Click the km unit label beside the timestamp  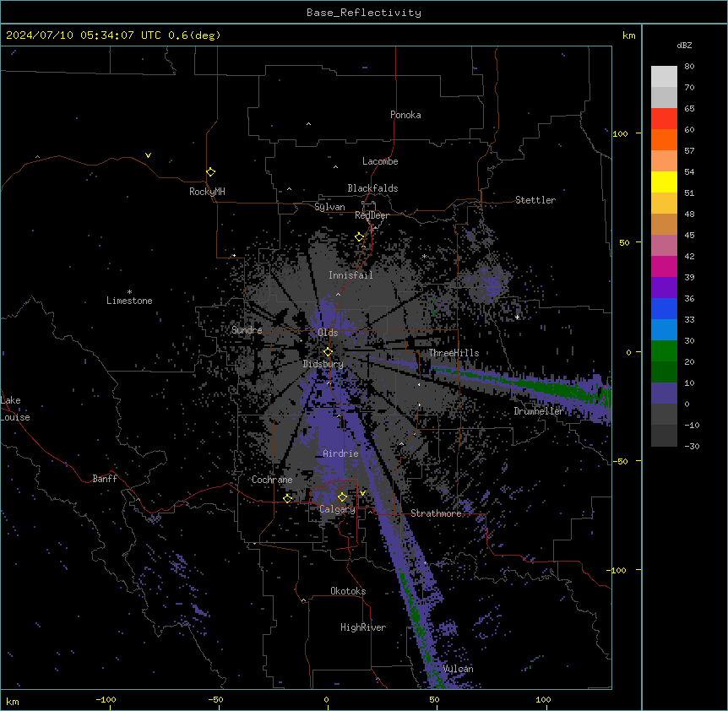tap(629, 35)
